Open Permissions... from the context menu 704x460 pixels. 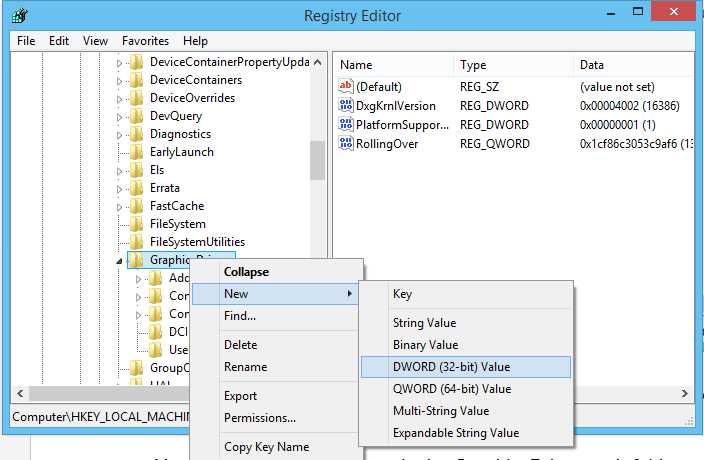(277, 418)
